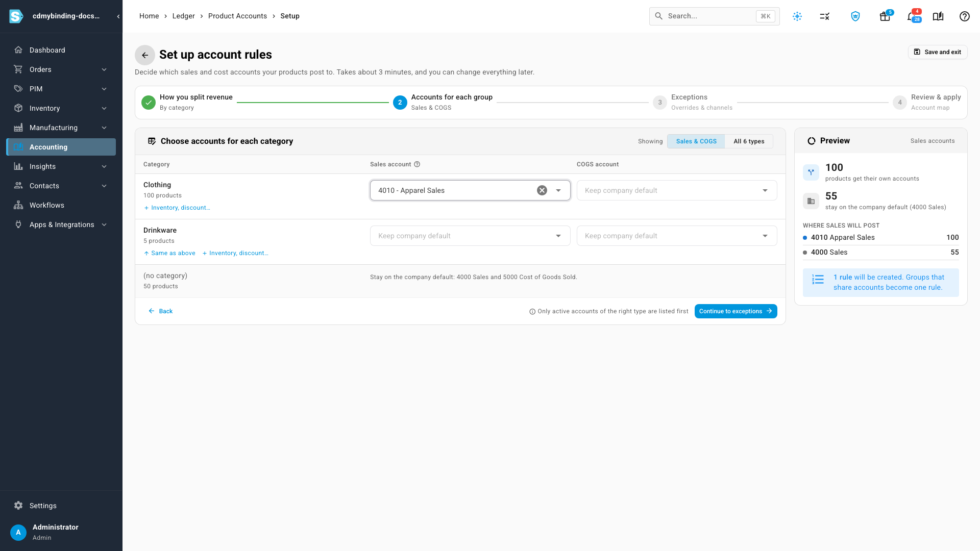Go to step 1 How you split revenue
This screenshot has height=551, width=980.
click(x=187, y=102)
